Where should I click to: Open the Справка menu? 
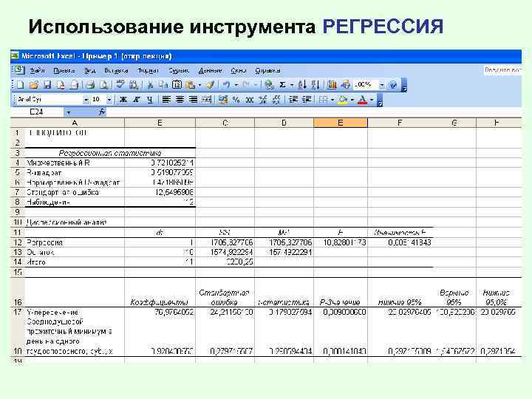[267, 71]
